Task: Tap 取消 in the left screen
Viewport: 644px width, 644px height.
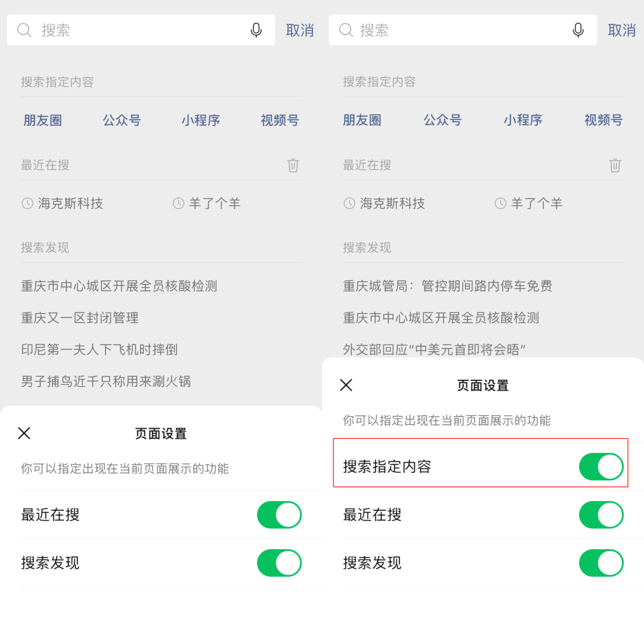Action: tap(300, 30)
